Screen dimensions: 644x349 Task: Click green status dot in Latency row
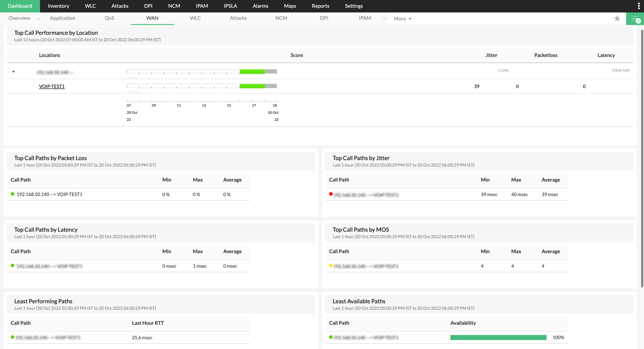(x=13, y=265)
